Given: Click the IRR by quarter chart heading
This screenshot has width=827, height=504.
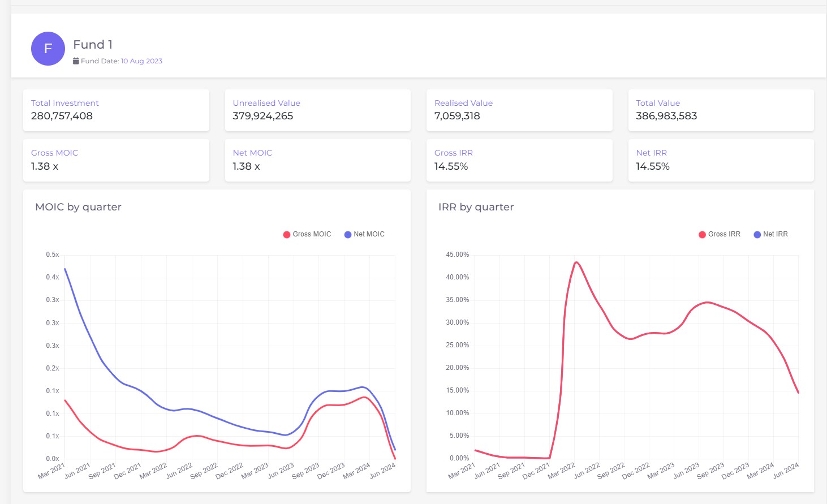Looking at the screenshot, I should (x=476, y=207).
